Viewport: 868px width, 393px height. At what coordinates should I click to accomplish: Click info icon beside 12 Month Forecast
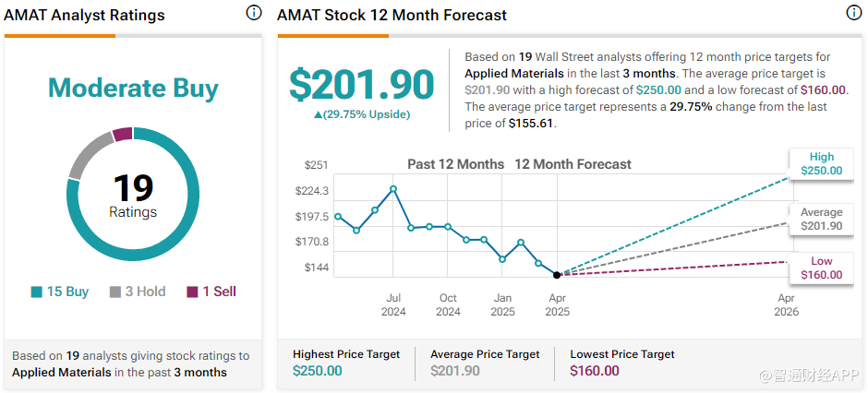coord(854,13)
